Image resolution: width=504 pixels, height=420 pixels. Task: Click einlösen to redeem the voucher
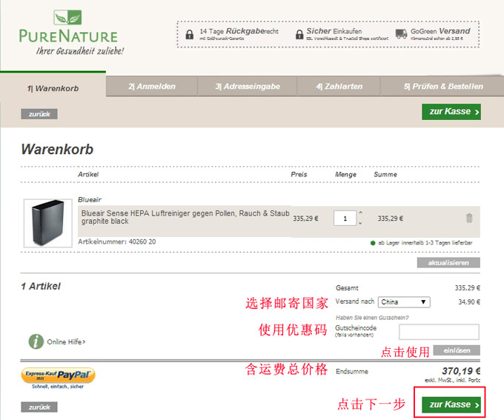tap(457, 350)
